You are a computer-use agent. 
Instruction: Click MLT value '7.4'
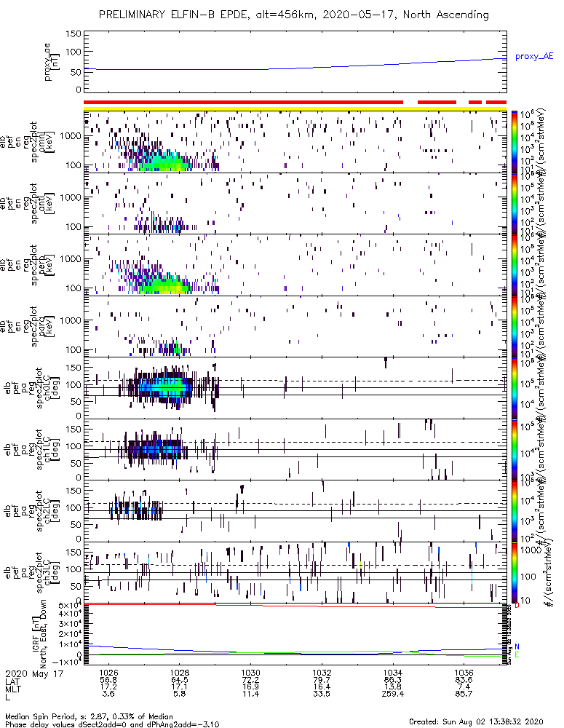coord(464,687)
